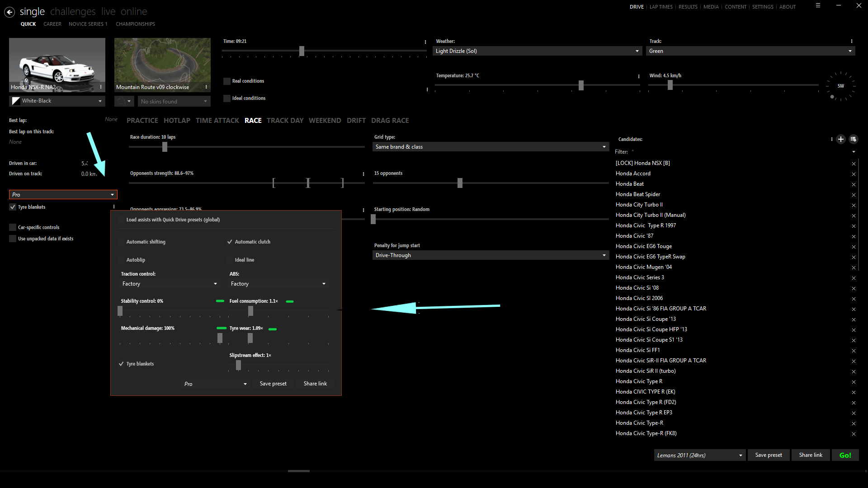Click Save preset in the assists popup
The height and width of the screenshot is (488, 868).
[273, 384]
